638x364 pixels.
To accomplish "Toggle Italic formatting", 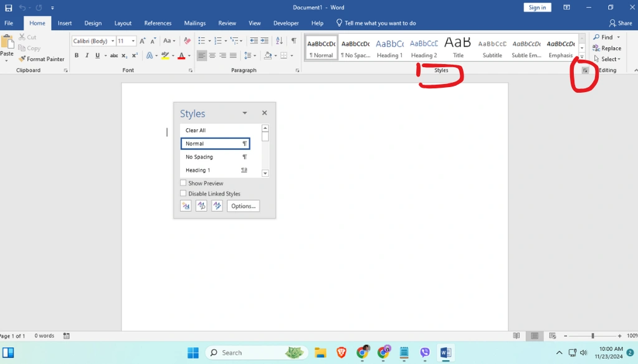I will 87,55.
